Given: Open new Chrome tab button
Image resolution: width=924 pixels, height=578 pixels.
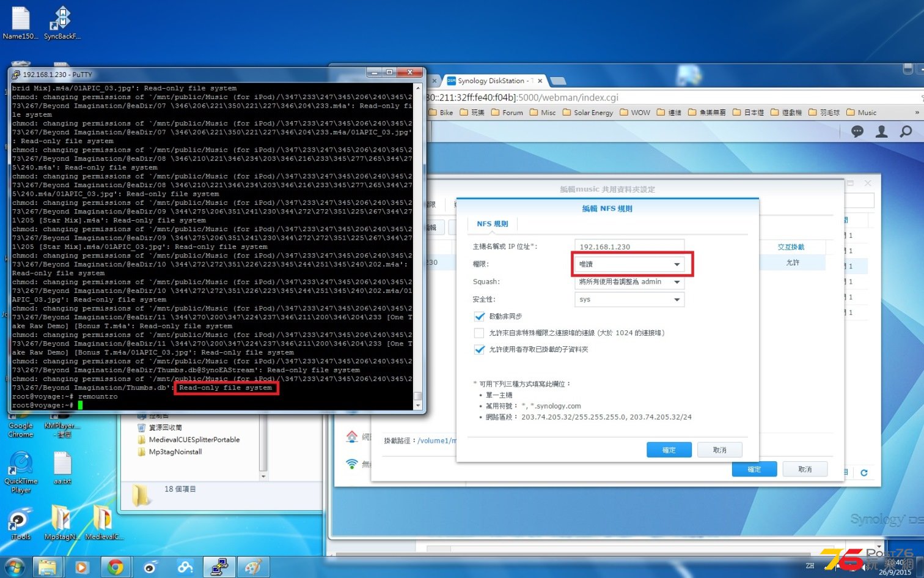Looking at the screenshot, I should [557, 81].
